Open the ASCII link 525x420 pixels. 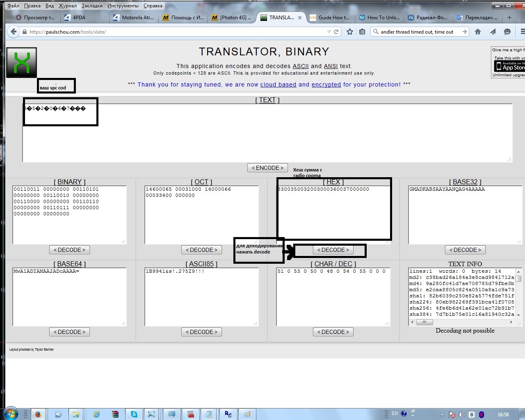[301, 66]
